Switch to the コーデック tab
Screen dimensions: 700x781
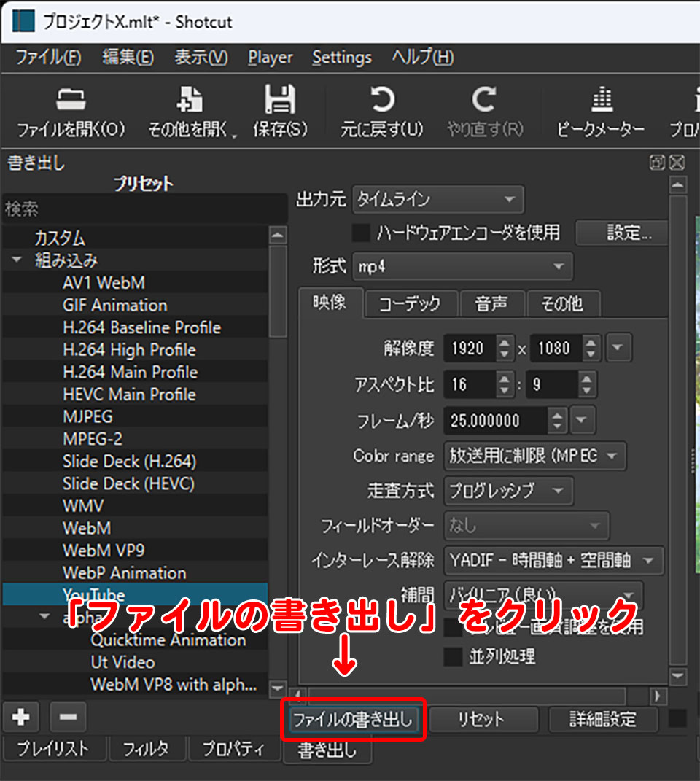pyautogui.click(x=410, y=303)
